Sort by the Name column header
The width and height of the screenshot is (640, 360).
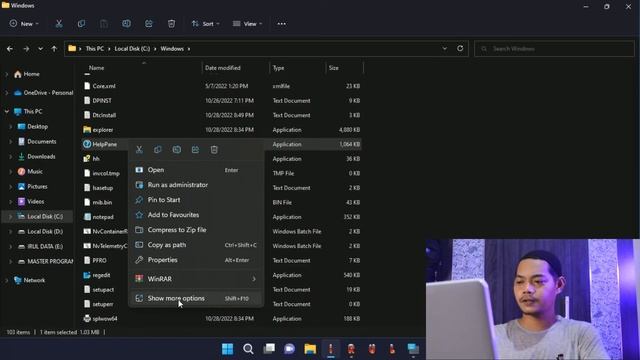[96, 68]
